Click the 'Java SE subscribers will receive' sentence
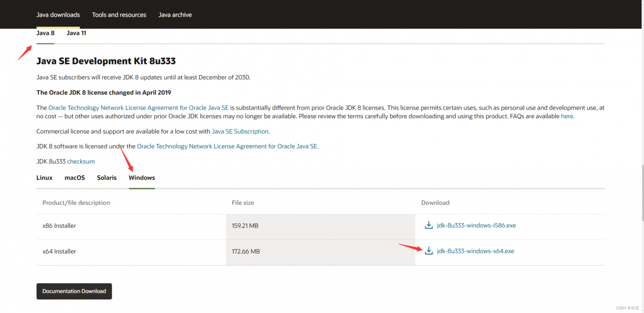This screenshot has width=644, height=313. pyautogui.click(x=143, y=77)
